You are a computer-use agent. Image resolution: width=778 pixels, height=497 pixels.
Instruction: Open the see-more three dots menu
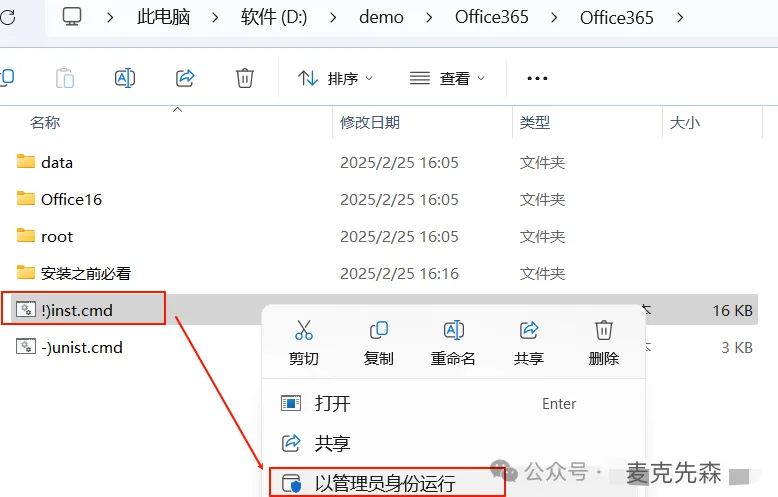[537, 78]
